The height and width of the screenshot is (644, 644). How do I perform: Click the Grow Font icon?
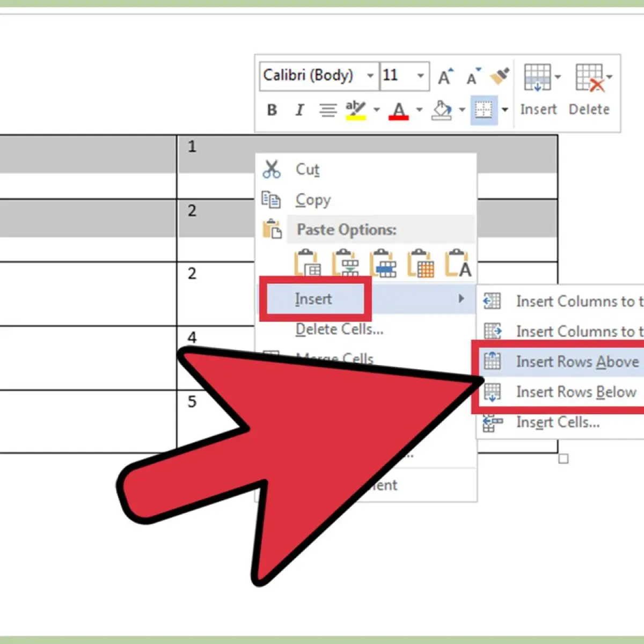pos(445,76)
